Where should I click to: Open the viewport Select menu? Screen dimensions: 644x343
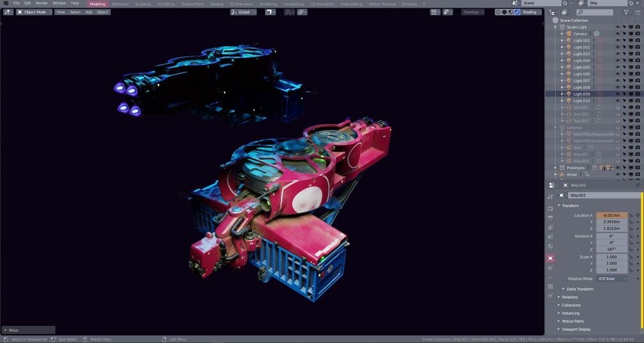75,12
